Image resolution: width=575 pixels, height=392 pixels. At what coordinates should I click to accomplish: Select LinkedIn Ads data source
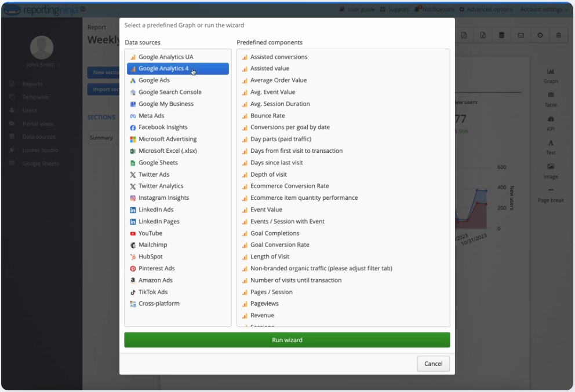point(178,210)
